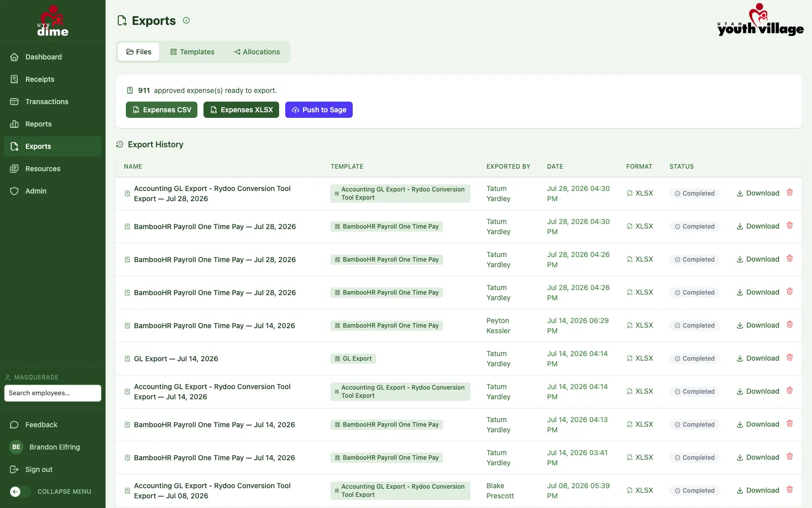The width and height of the screenshot is (812, 508).
Task: Click BambooHR template tag in Peyton Kessler row
Action: 387,326
